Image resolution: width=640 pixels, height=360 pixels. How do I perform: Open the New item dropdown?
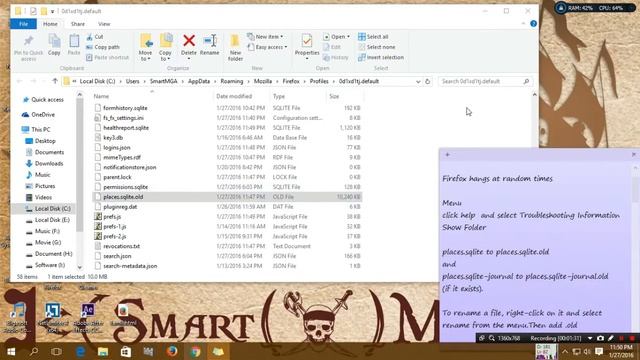[265, 37]
